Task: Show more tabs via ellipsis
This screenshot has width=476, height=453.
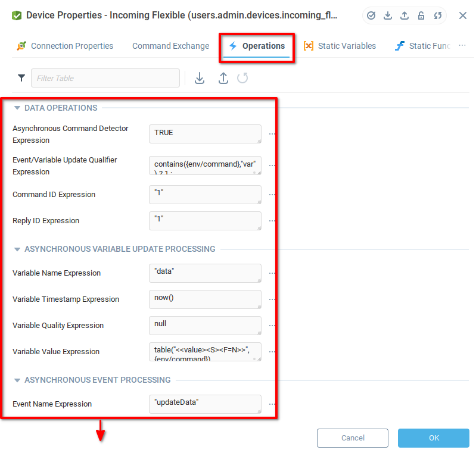Action: [462, 46]
